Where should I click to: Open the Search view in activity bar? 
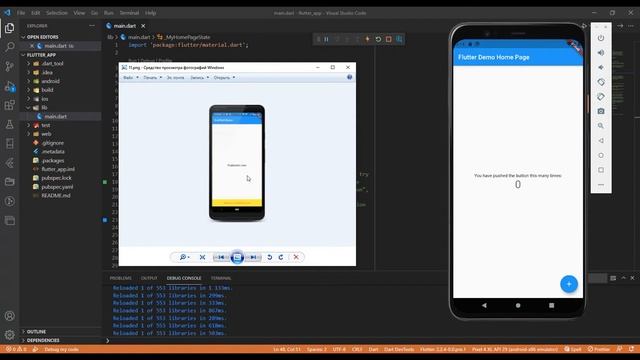(9, 47)
